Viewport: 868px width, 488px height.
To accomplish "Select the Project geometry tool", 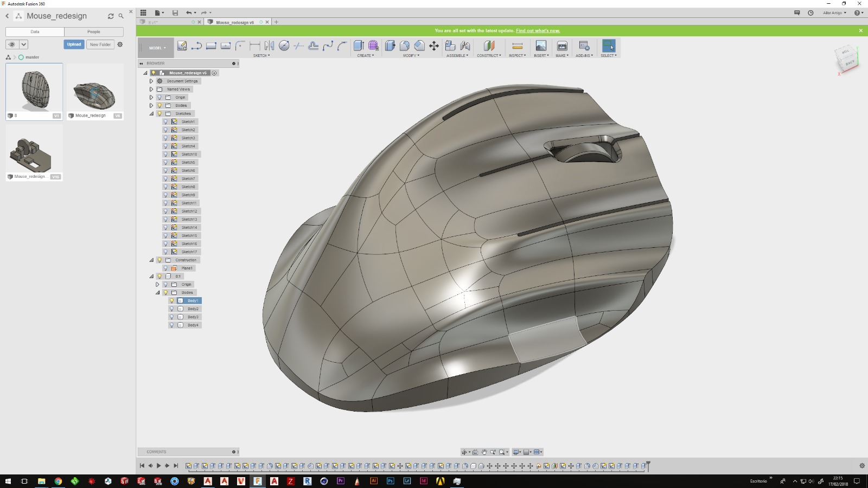I will [314, 46].
